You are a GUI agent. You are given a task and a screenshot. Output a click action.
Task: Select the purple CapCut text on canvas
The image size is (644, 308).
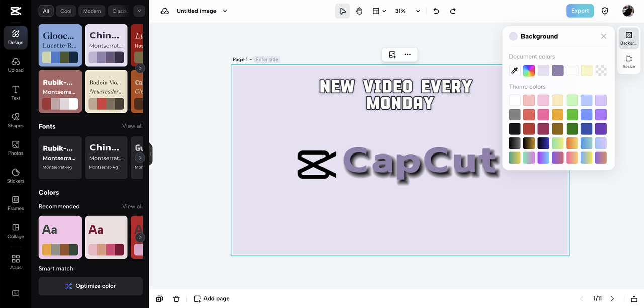click(x=421, y=163)
